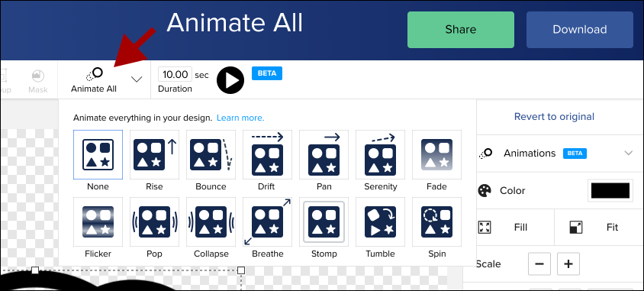Click the Download button
The width and height of the screenshot is (644, 291).
(x=580, y=30)
